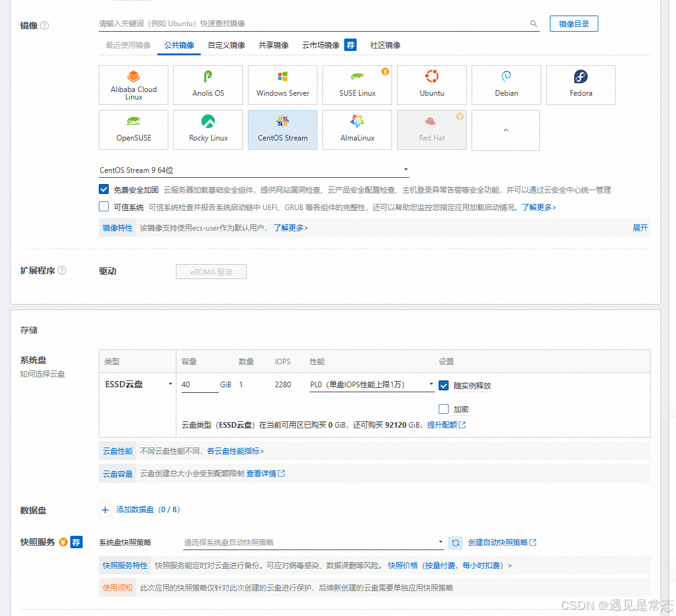Pick the Fedora image tile
Image resolution: width=676 pixels, height=616 pixels.
click(581, 85)
